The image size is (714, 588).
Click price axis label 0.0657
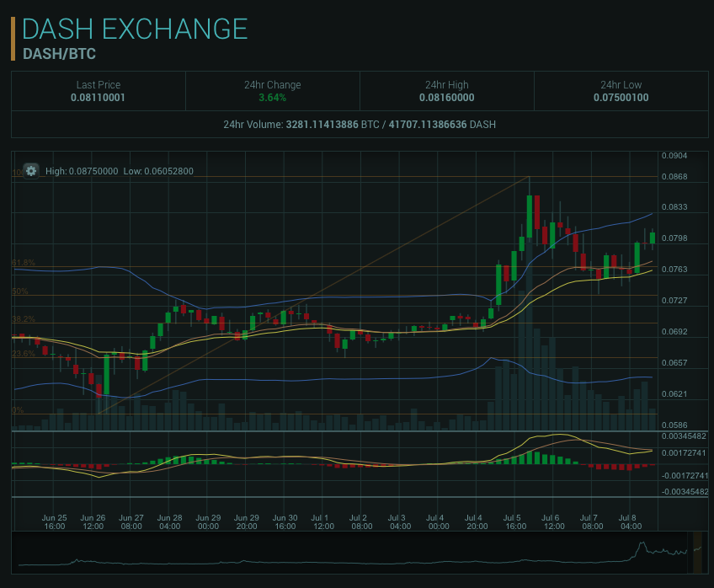coord(674,363)
